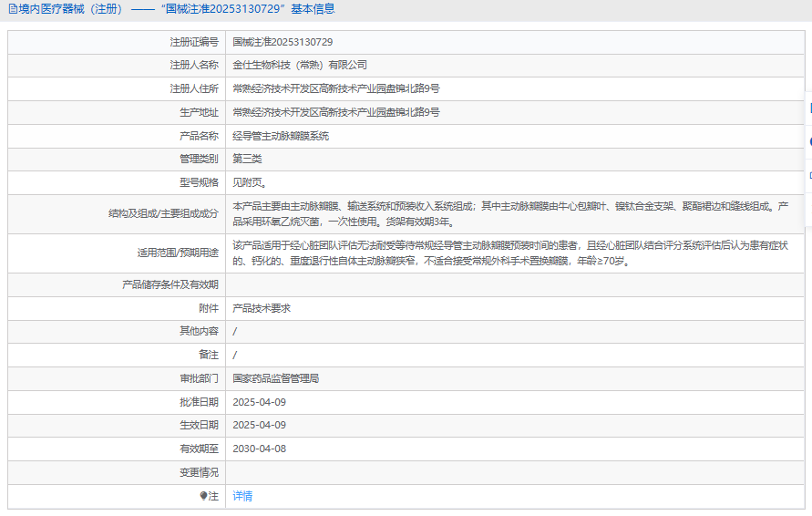Select the 管理类别 label
The height and width of the screenshot is (516, 812).
199,159
